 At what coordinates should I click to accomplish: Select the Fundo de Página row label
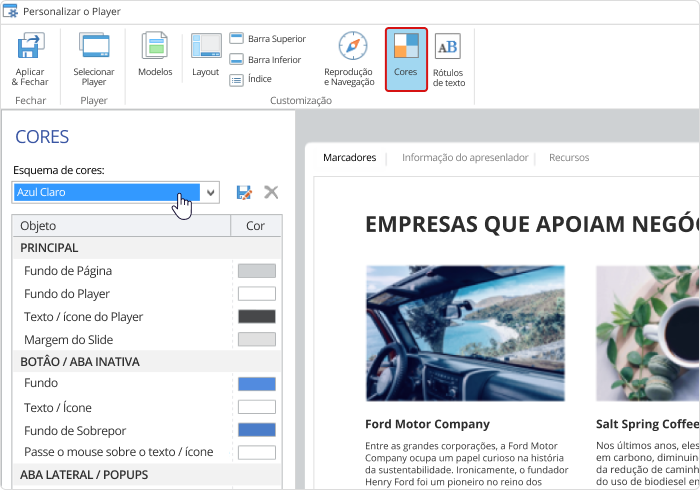click(x=68, y=271)
